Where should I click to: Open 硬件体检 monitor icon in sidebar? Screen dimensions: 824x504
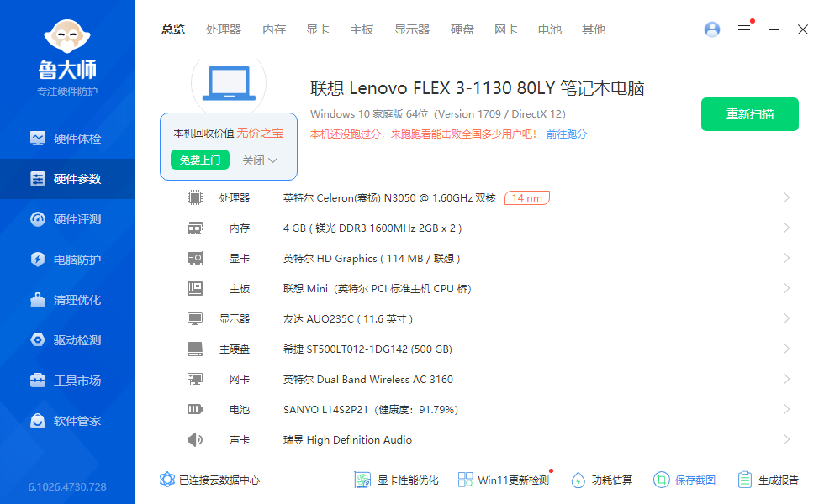(x=37, y=139)
